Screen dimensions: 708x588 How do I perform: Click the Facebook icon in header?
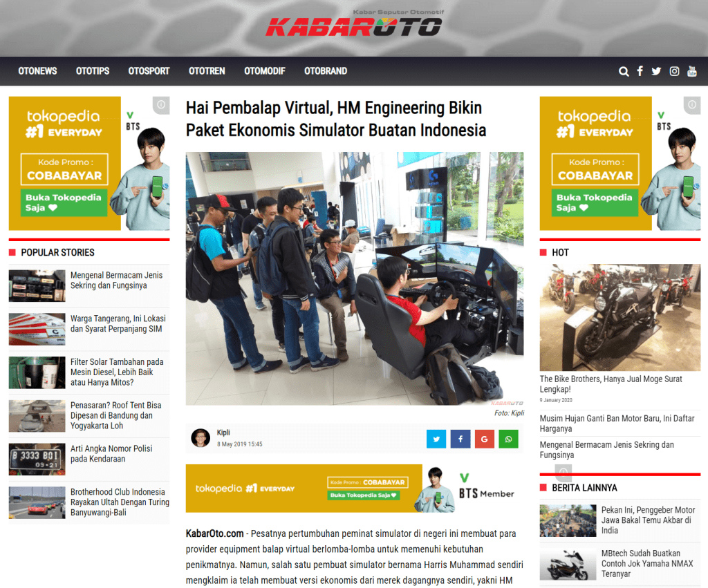[x=640, y=71]
